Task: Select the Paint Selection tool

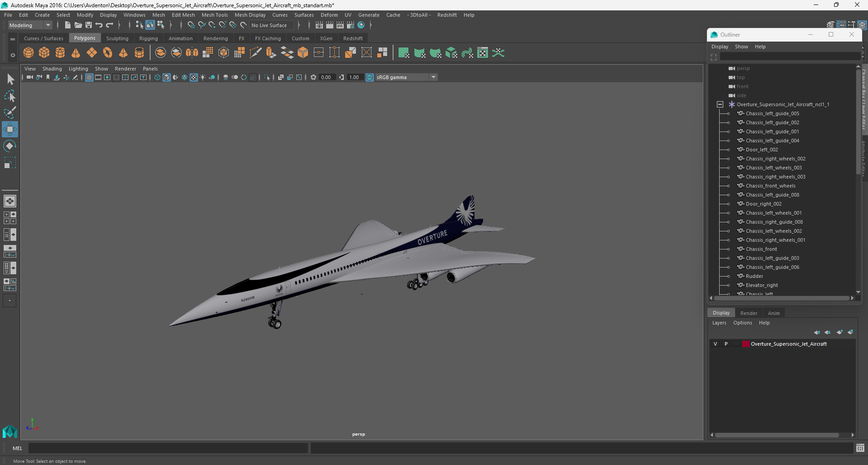Action: coord(10,113)
